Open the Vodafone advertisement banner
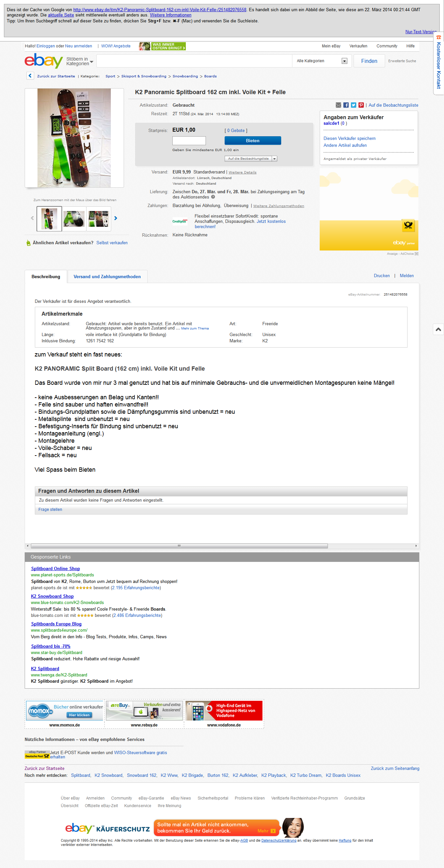 (x=224, y=710)
